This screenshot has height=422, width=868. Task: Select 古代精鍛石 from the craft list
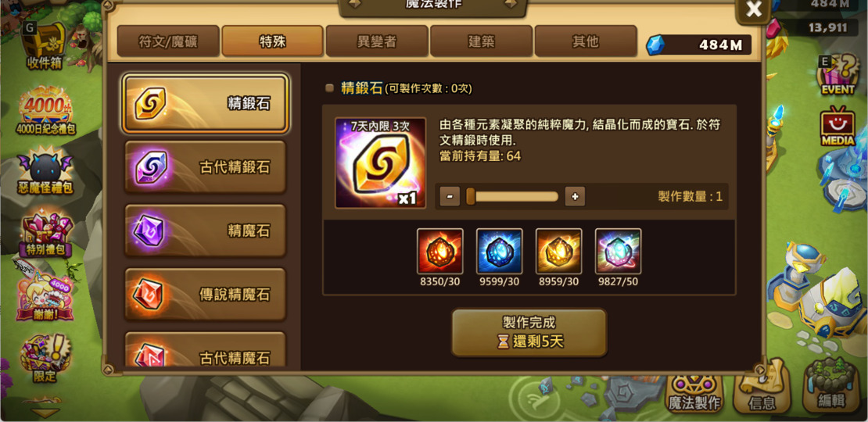[206, 167]
